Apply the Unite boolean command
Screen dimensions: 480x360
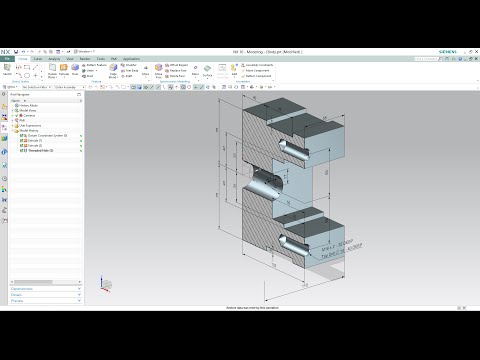pos(90,70)
